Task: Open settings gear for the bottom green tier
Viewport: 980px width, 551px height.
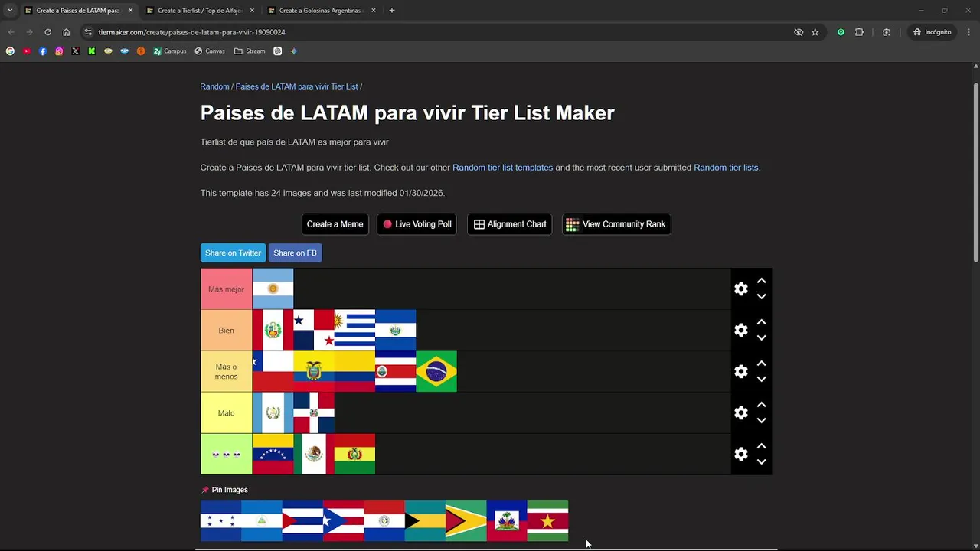Action: pyautogui.click(x=740, y=455)
